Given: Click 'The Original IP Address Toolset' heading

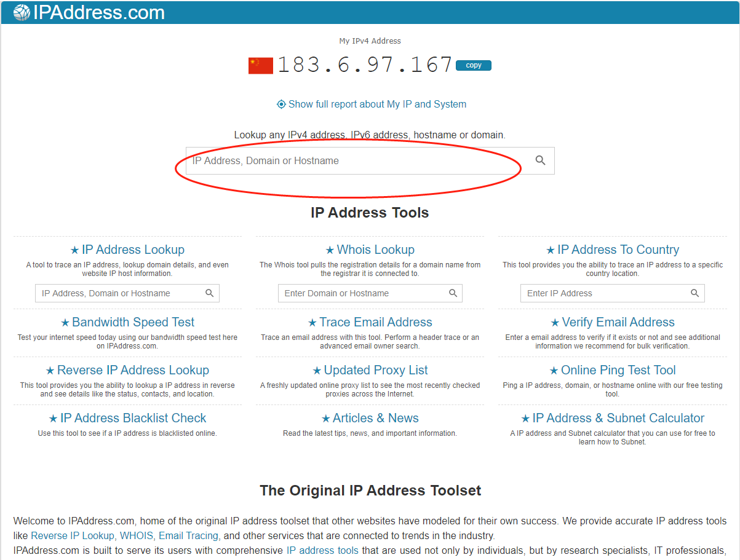Looking at the screenshot, I should [x=370, y=491].
